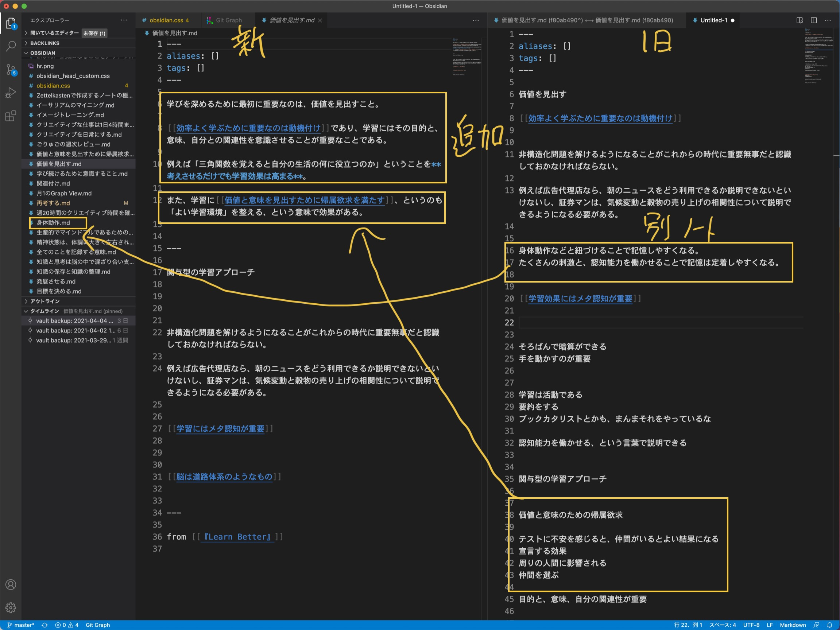Open the Manage gear icon
Viewport: 840px width, 630px height.
[x=11, y=608]
